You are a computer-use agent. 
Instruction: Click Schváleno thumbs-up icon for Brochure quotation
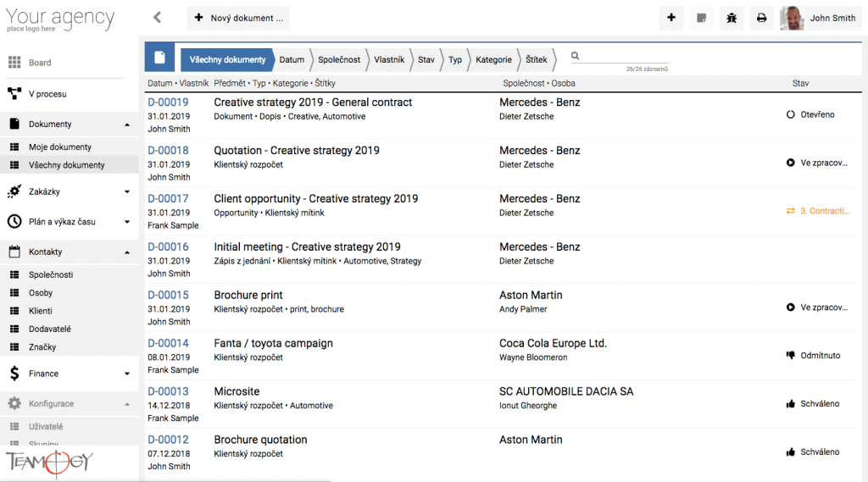click(791, 452)
